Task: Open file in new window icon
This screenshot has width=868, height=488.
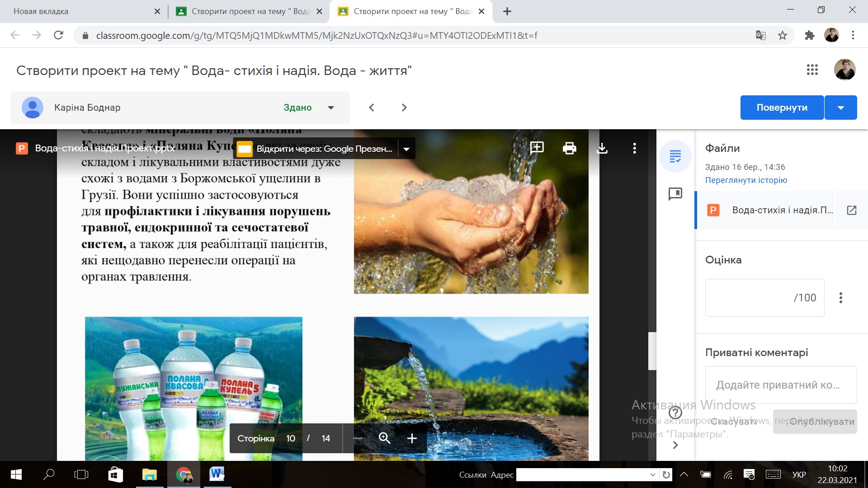Action: tap(852, 210)
